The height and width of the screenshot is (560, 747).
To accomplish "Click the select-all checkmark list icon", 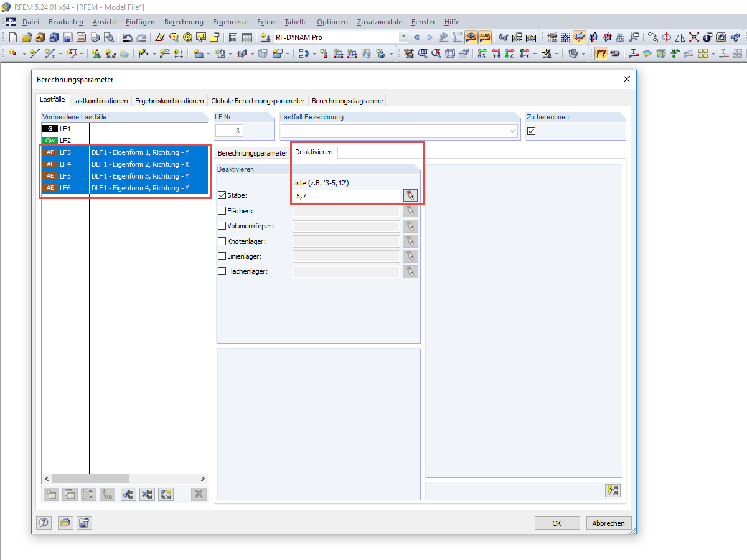I will (x=129, y=495).
